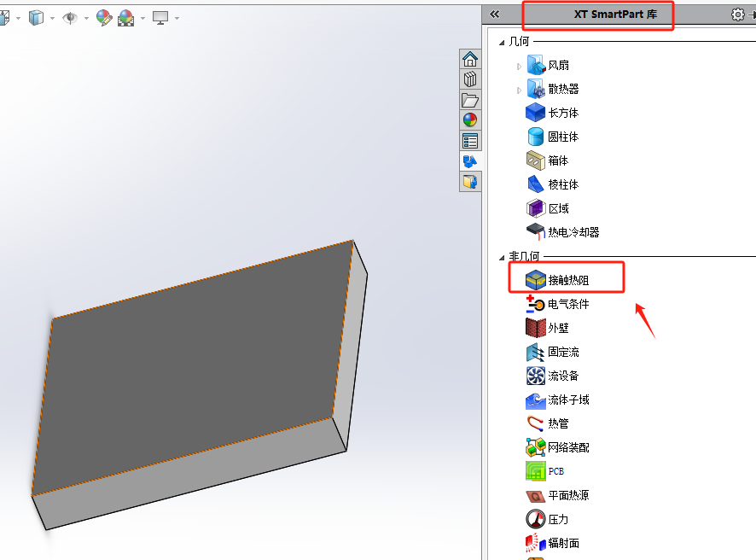This screenshot has width=756, height=560.
Task: Select the 压力 pressure gauge icon
Action: pos(536,520)
